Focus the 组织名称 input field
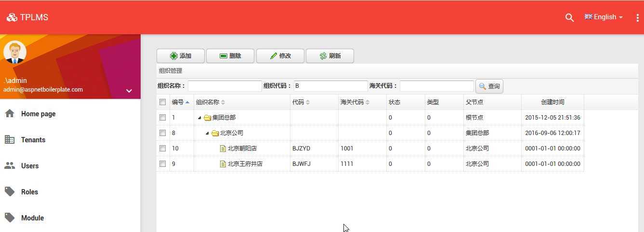 225,86
